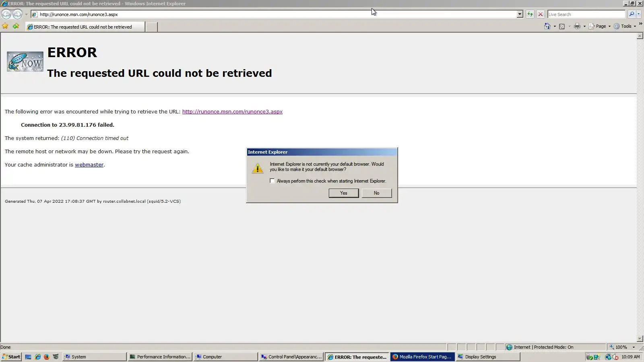This screenshot has height=362, width=644.
Task: Go forward to the next page
Action: 17,14
